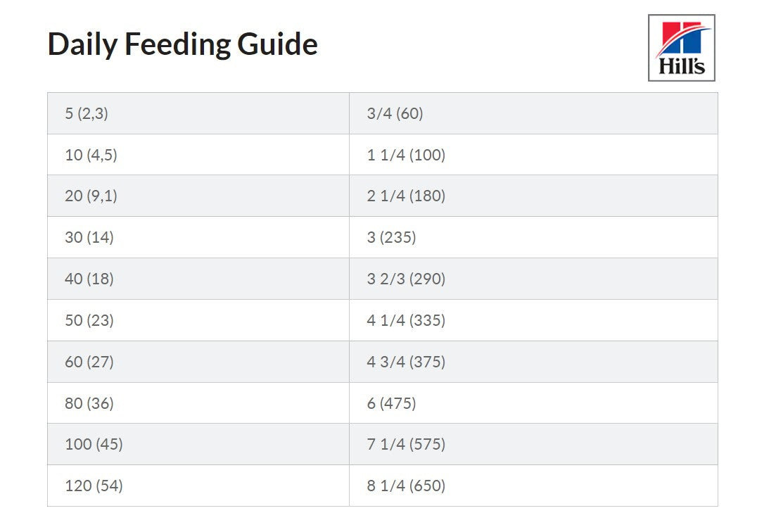Click the Daily Feeding Guide heading

point(182,44)
